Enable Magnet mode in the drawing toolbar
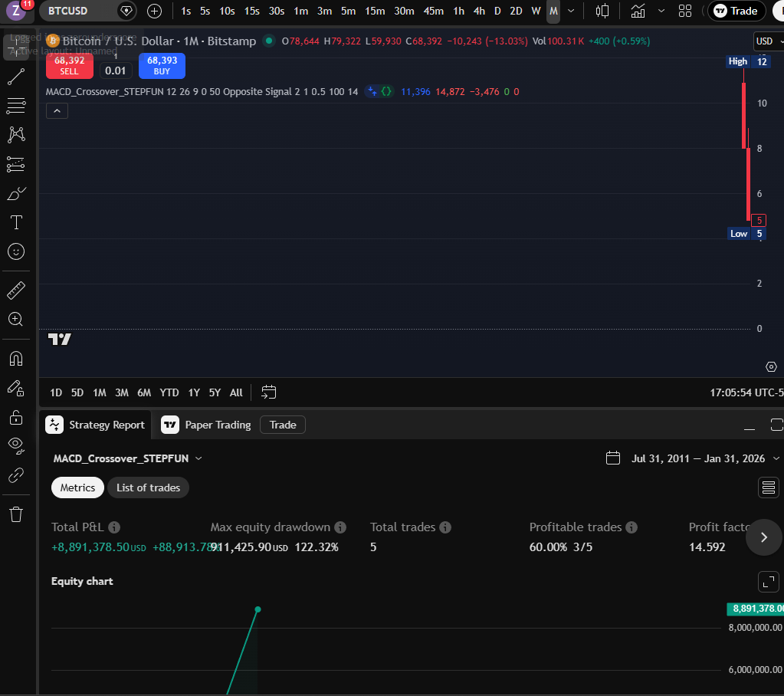This screenshot has height=696, width=784. click(x=16, y=358)
